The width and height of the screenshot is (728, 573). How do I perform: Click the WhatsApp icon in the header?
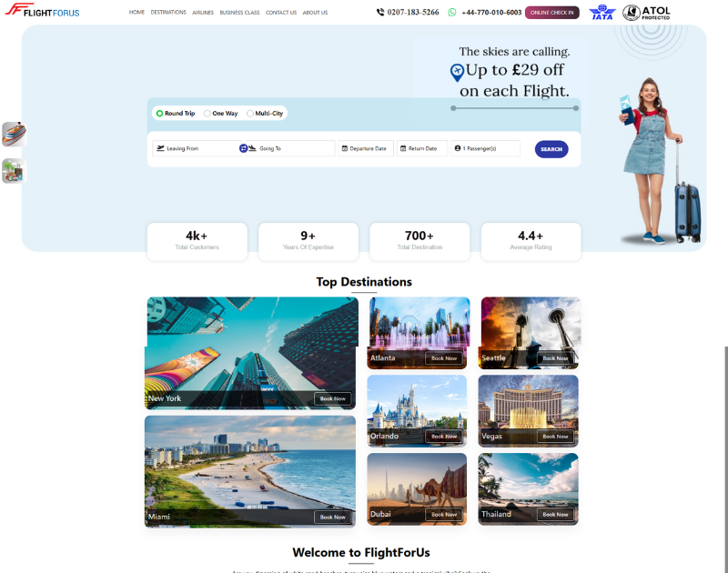click(450, 12)
